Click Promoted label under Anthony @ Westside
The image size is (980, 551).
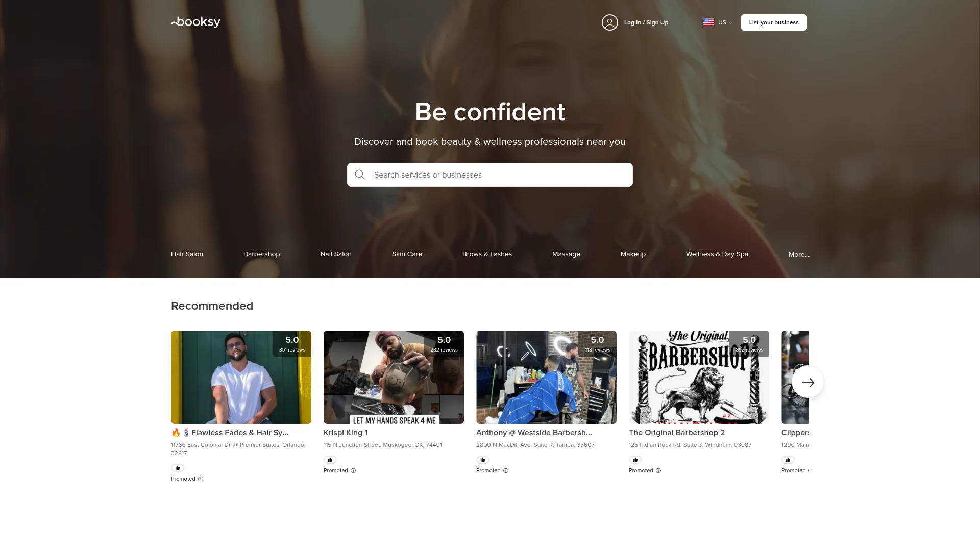point(488,471)
